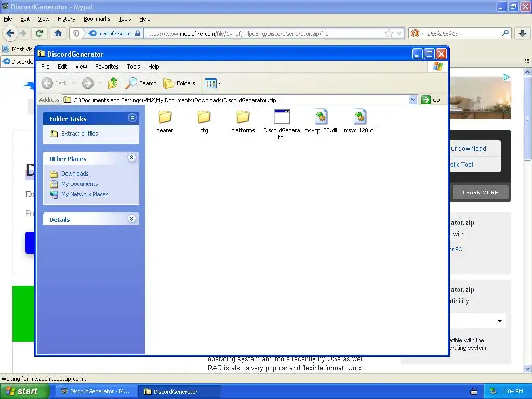Click the Most Visited bookmarks item
The height and width of the screenshot is (399, 532).
pos(18,49)
